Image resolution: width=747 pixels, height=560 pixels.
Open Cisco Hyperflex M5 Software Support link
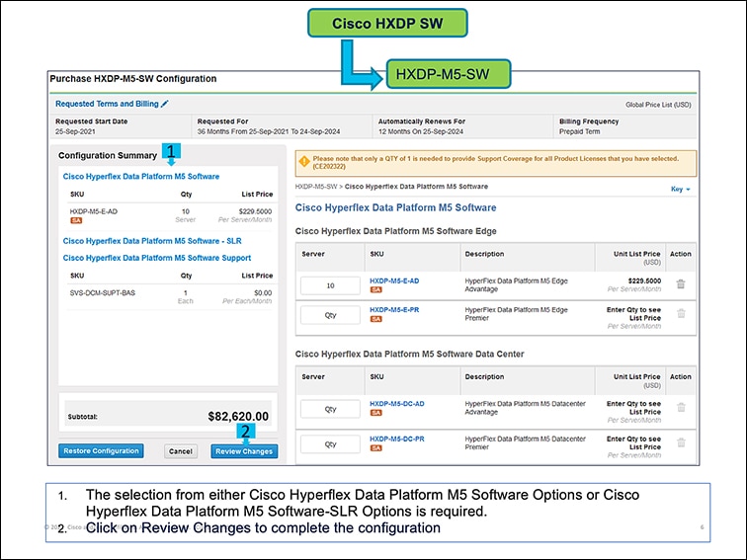point(157,258)
